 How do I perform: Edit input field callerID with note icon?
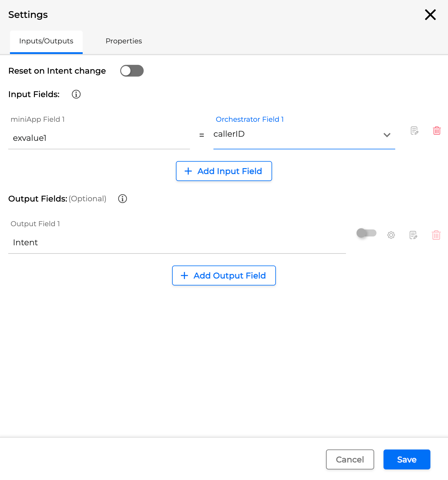[x=414, y=131]
